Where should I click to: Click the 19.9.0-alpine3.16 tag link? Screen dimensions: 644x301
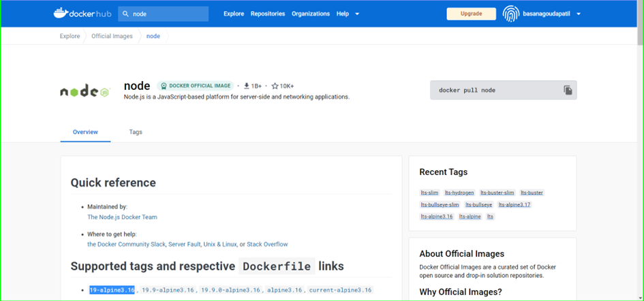[230, 290]
